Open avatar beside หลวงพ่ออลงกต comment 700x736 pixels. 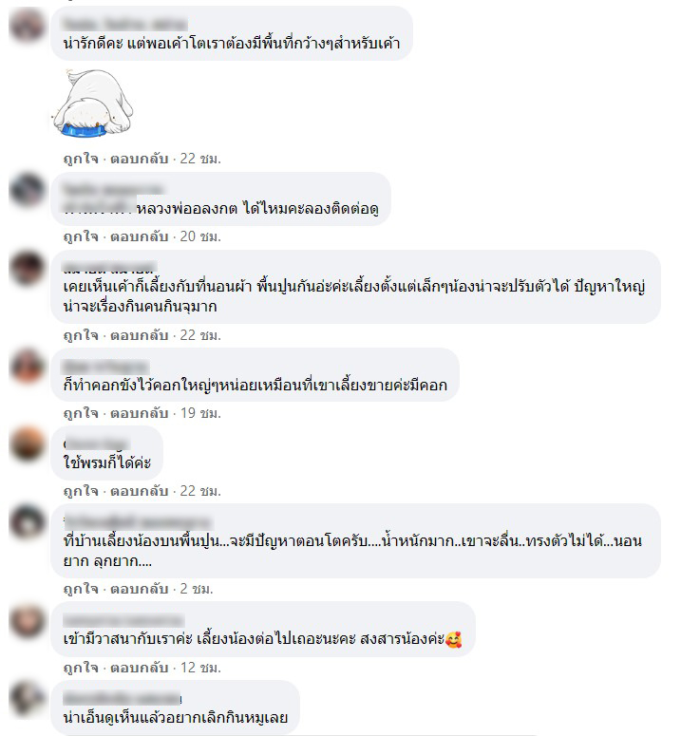pyautogui.click(x=27, y=190)
